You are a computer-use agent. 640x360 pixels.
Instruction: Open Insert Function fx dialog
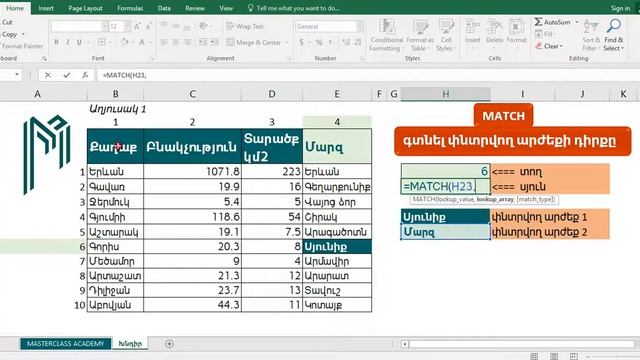pos(85,75)
